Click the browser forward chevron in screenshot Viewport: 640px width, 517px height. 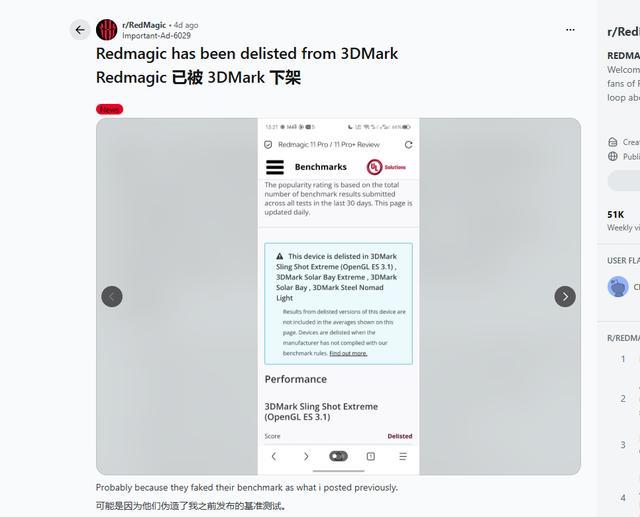coord(306,456)
